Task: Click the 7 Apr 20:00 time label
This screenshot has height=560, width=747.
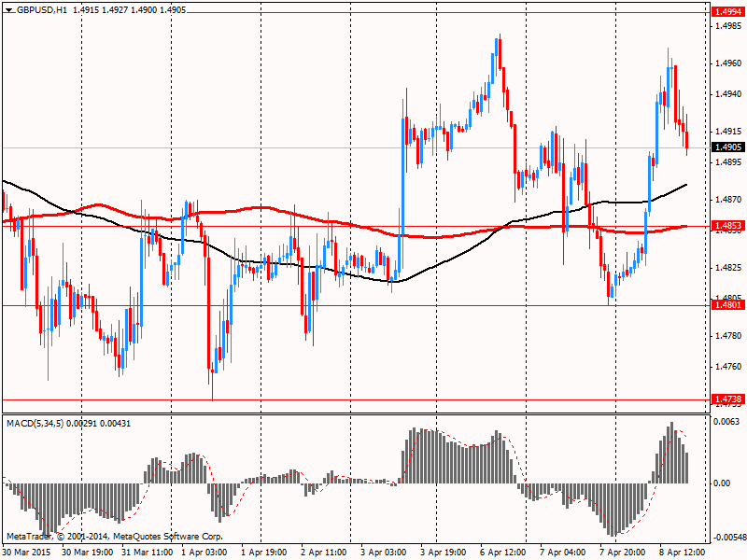Action: pos(622,553)
